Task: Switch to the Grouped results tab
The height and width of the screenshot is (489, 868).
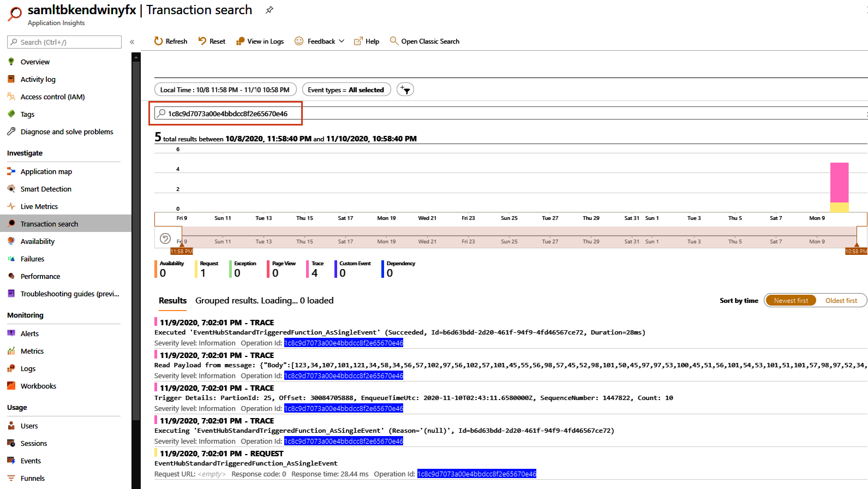Action: [264, 301]
